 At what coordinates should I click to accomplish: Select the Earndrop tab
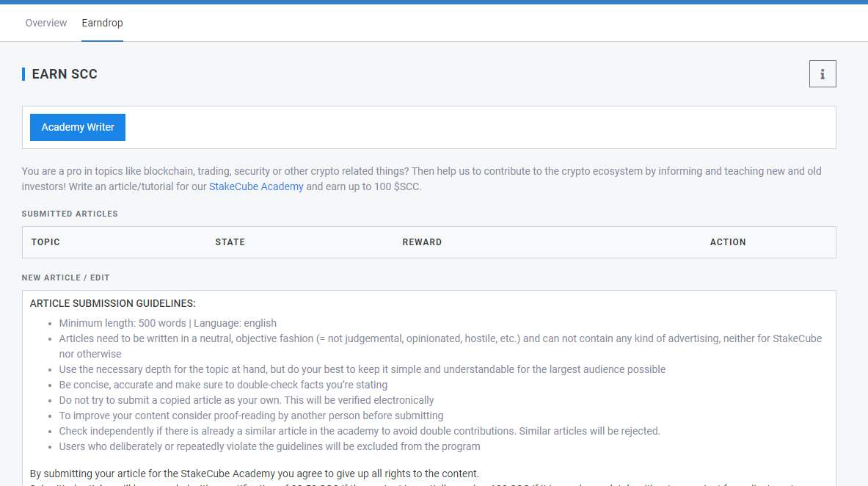[103, 23]
